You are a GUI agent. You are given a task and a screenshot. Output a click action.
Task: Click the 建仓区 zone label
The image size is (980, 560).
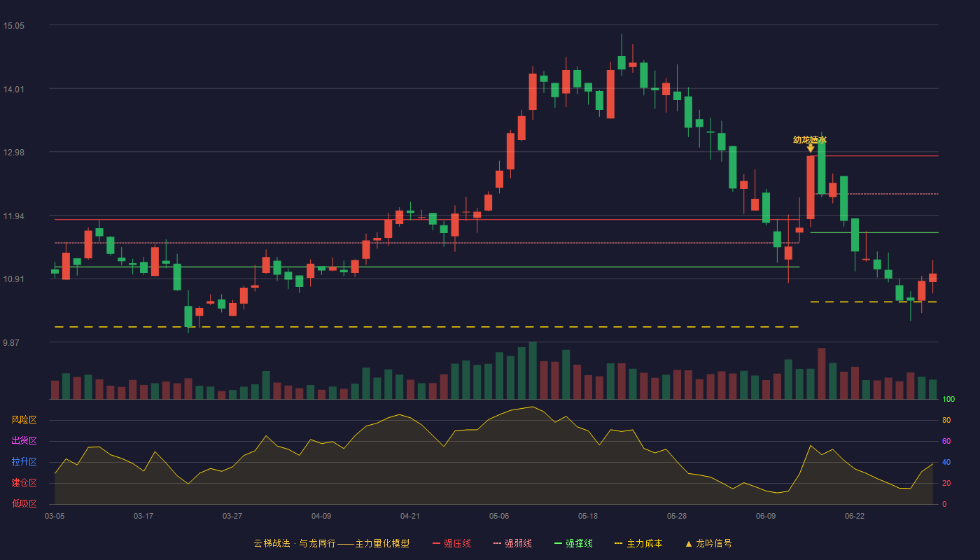point(24,483)
